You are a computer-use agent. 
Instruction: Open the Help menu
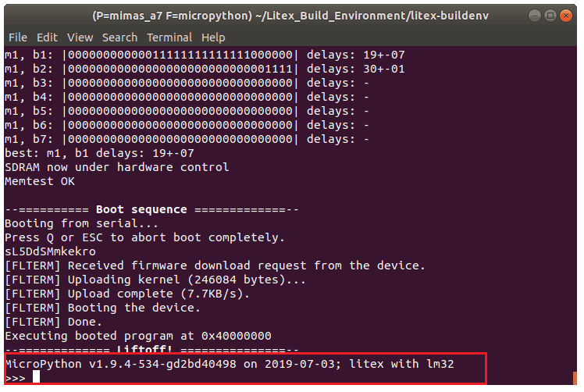(213, 37)
